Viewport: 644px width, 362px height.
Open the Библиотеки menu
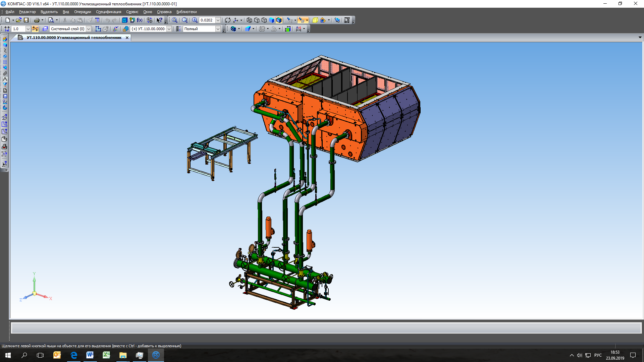click(x=186, y=12)
